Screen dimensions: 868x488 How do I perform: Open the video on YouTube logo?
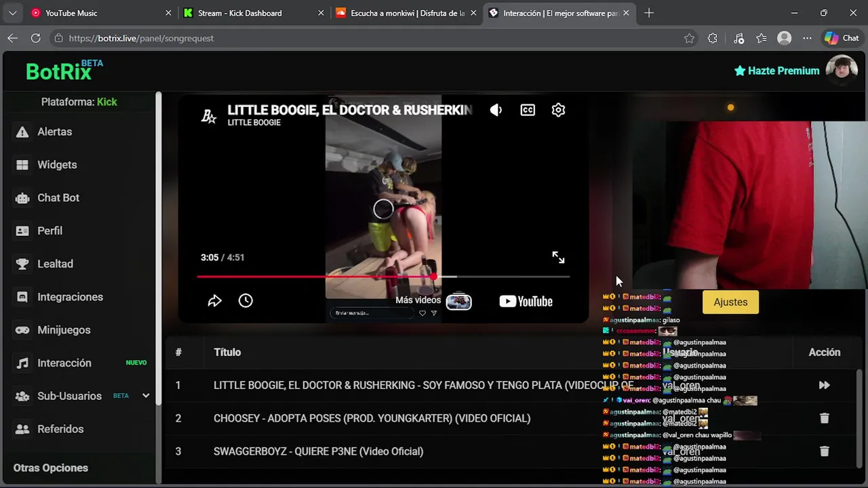pyautogui.click(x=526, y=302)
